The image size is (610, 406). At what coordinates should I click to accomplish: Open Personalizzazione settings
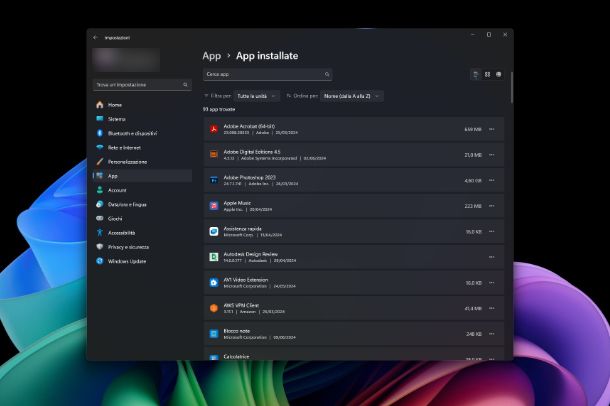tap(142, 162)
